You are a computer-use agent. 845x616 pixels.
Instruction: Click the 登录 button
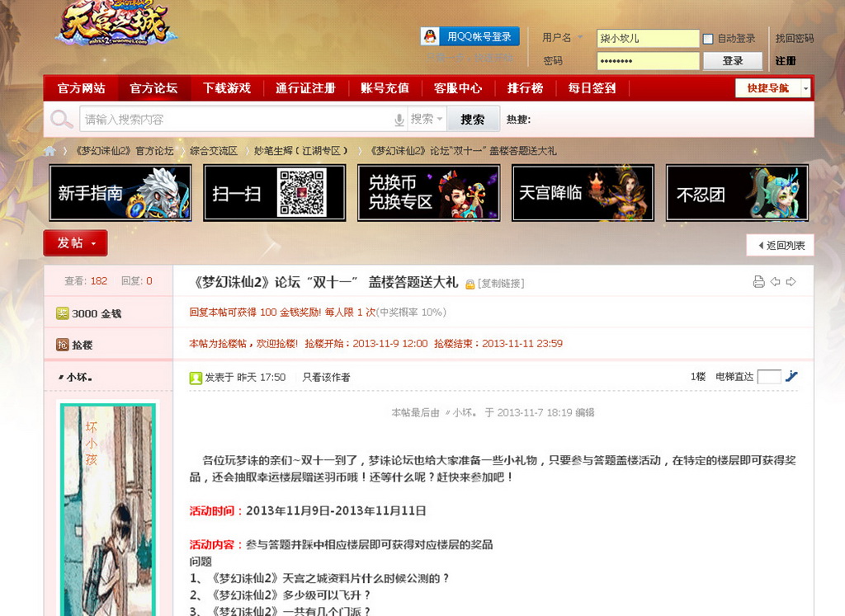pyautogui.click(x=733, y=61)
